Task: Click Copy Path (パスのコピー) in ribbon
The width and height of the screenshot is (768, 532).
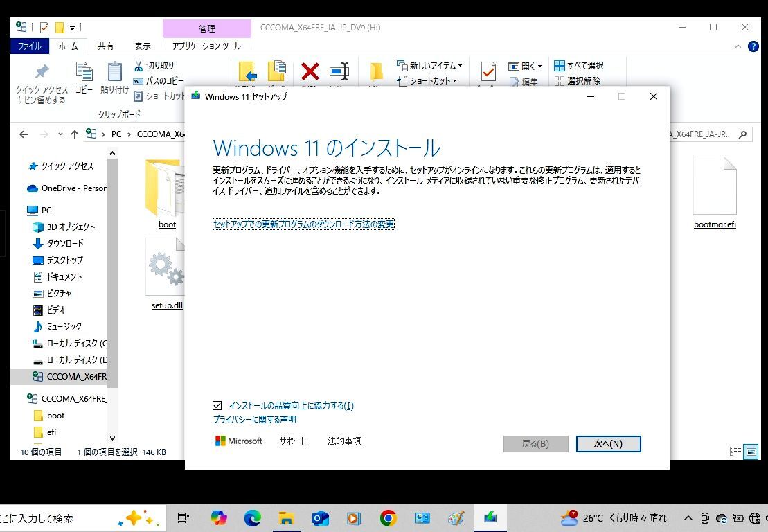Action: 159,81
